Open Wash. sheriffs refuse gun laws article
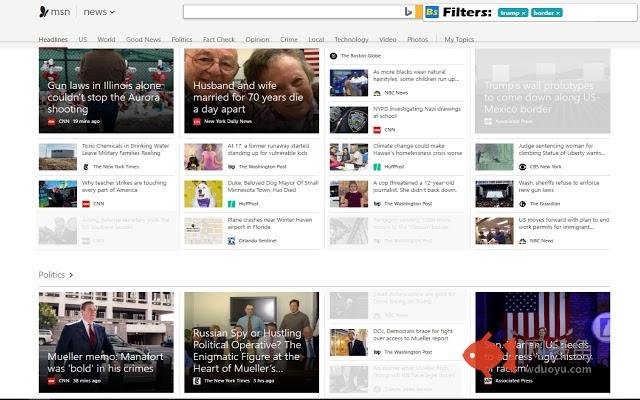This screenshot has height=400, width=640. pos(559,186)
